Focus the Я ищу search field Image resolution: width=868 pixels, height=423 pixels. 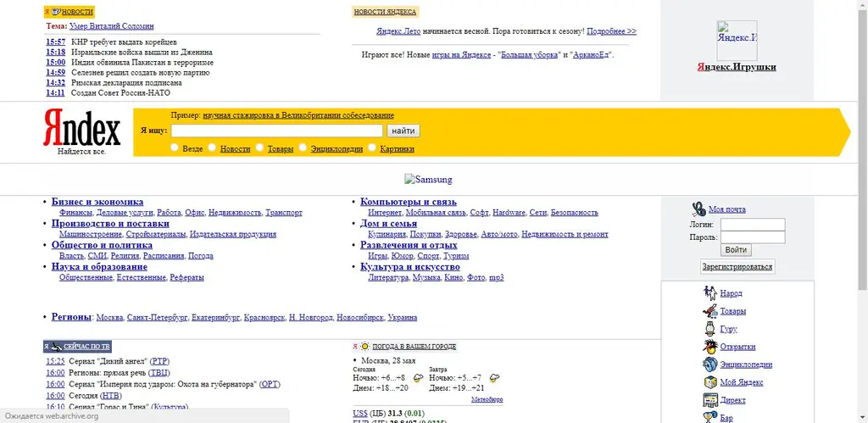point(277,131)
